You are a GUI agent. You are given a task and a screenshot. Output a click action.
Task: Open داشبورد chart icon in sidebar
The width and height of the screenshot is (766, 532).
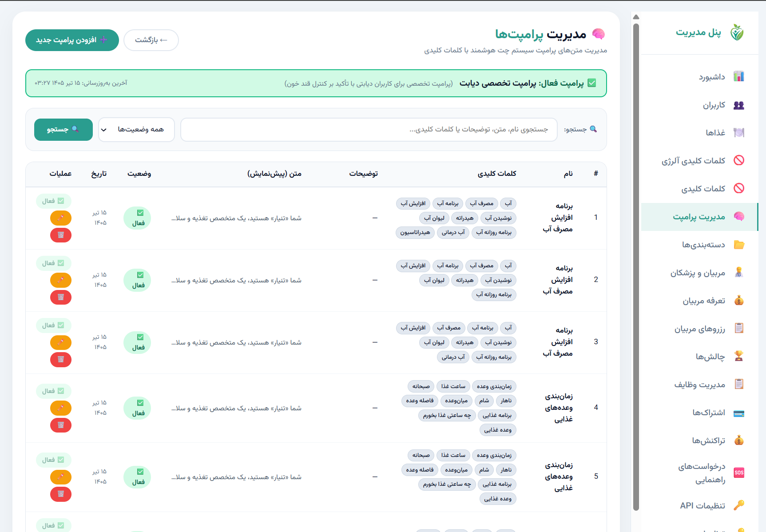pyautogui.click(x=739, y=76)
